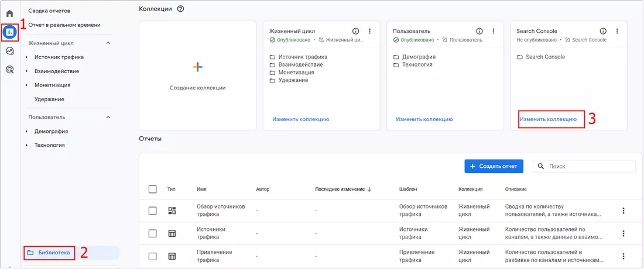Click folder icon beside Демография in Пользователь card

(396, 57)
